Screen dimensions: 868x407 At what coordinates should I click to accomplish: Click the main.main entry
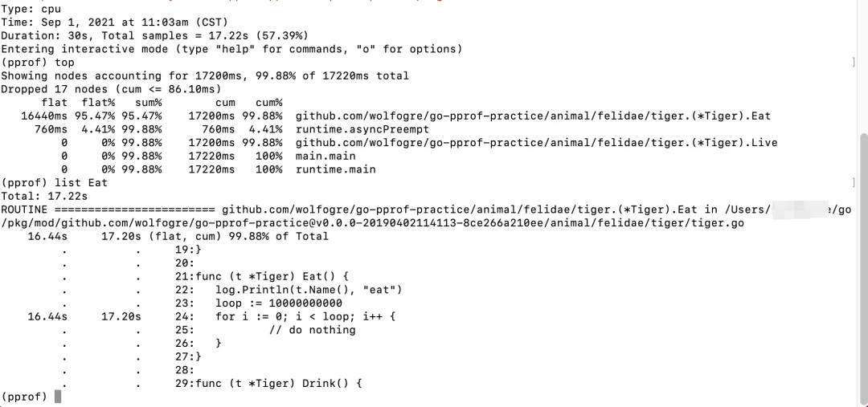pyautogui.click(x=325, y=156)
